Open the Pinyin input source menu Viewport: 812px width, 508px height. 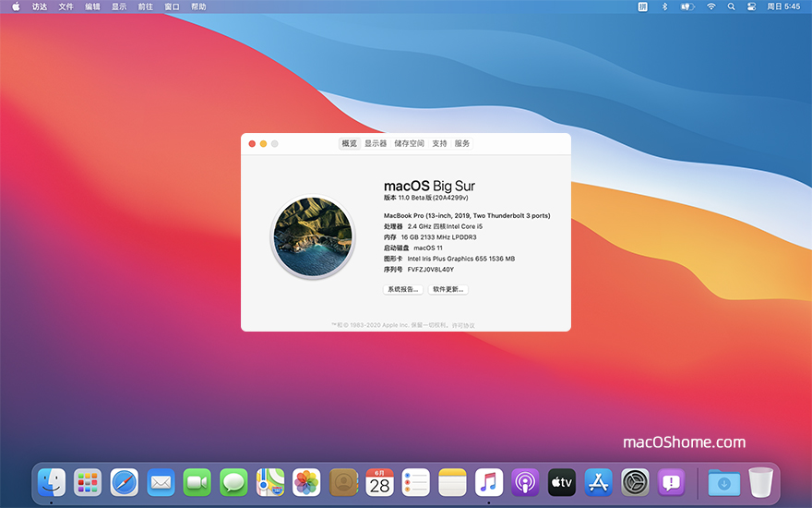642,6
